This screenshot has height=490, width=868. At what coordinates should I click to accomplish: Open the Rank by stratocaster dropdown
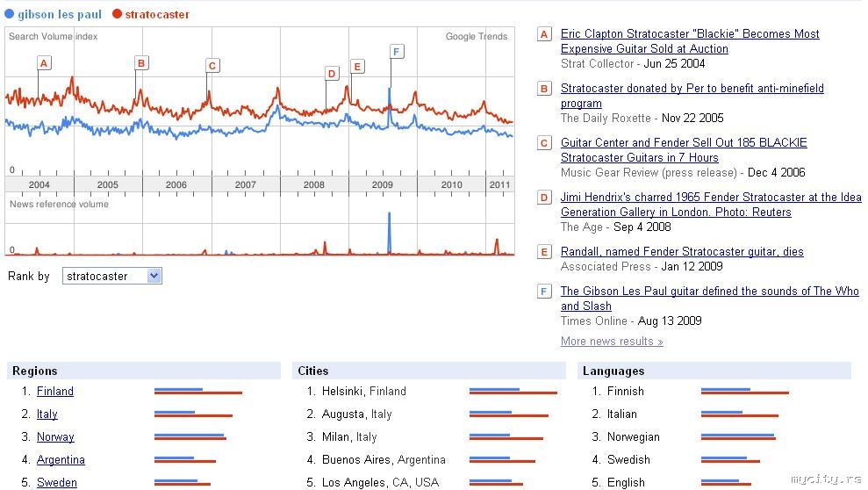[x=112, y=276]
